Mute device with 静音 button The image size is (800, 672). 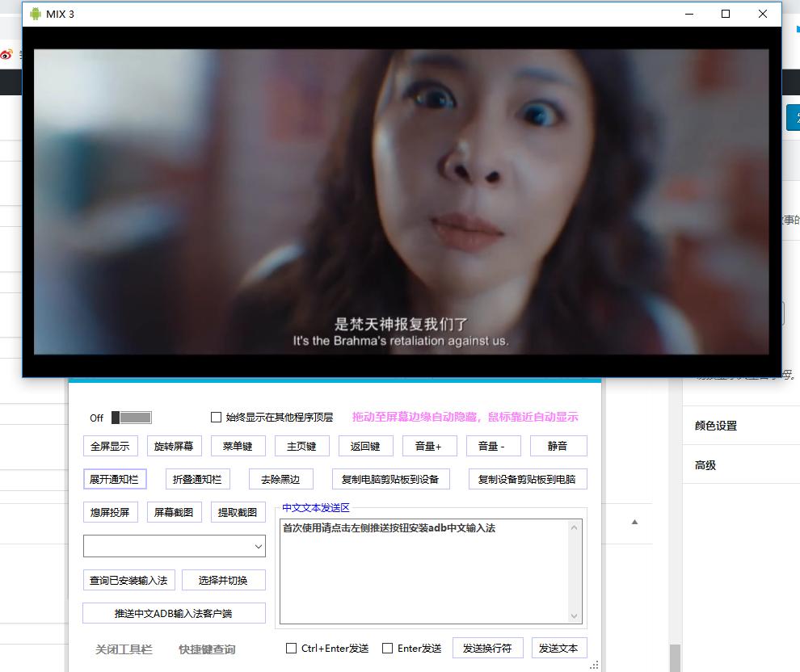click(x=558, y=446)
